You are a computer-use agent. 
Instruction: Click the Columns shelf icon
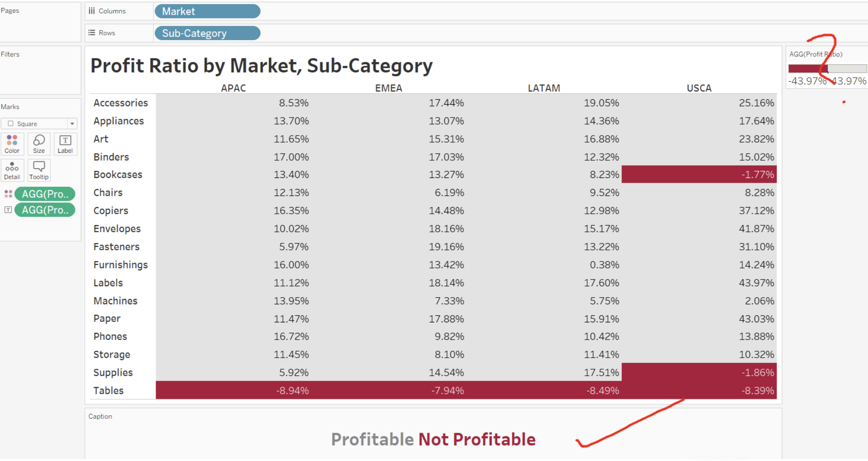pyautogui.click(x=91, y=11)
